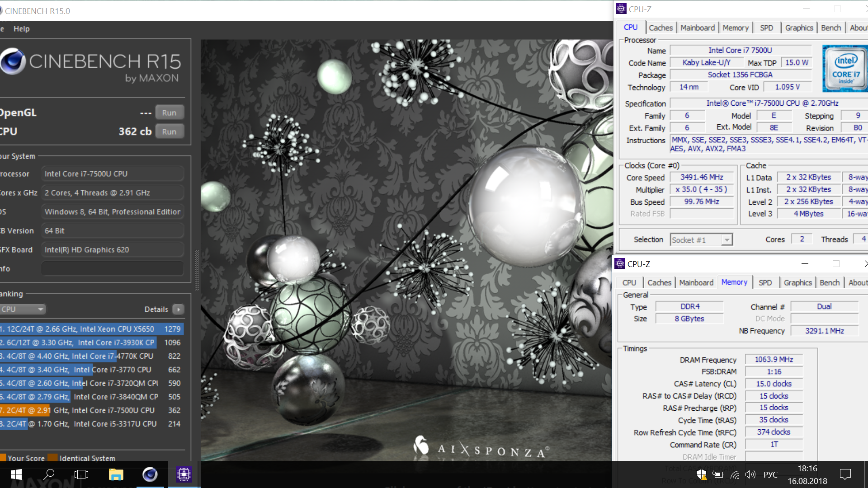Screen dimensions: 868x488
Task: Click the orange Your Score legend swatch
Action: coord(3,457)
